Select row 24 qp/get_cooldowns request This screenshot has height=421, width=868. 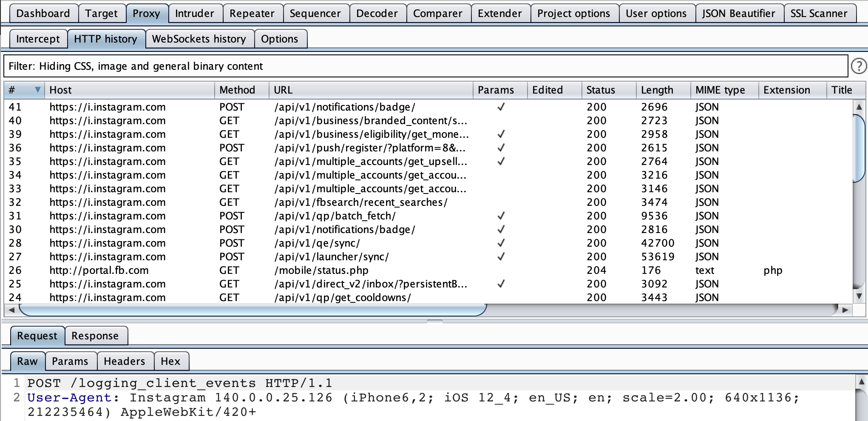pyautogui.click(x=428, y=297)
